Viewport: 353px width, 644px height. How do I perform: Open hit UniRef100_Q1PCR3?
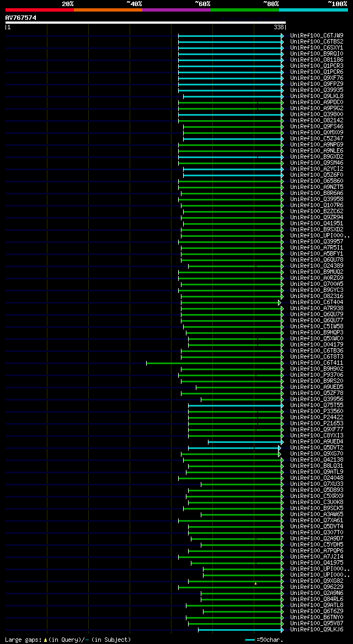(317, 66)
